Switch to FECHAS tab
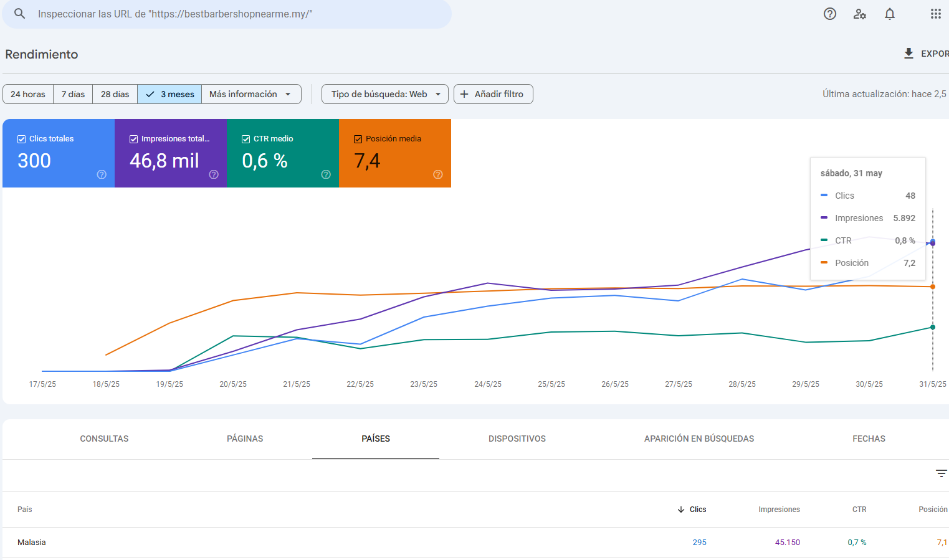Viewport: 949px width, 560px height. [869, 439]
